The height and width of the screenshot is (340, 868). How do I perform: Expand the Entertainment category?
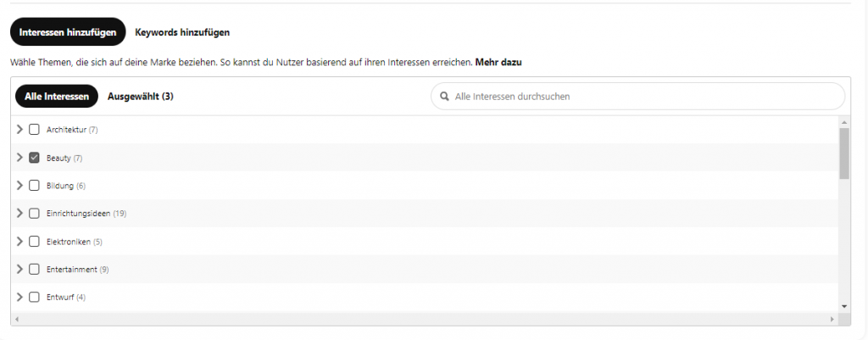(20, 269)
